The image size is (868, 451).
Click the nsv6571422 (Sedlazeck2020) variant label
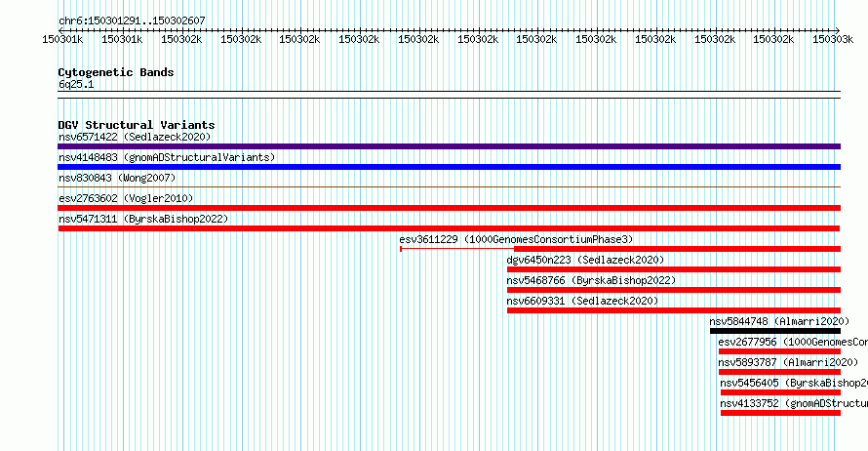[135, 137]
